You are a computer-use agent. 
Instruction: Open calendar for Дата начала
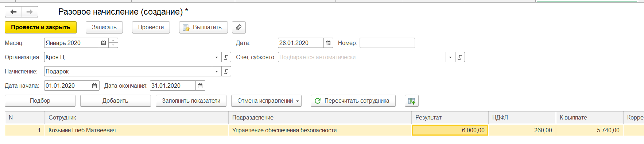tap(94, 86)
